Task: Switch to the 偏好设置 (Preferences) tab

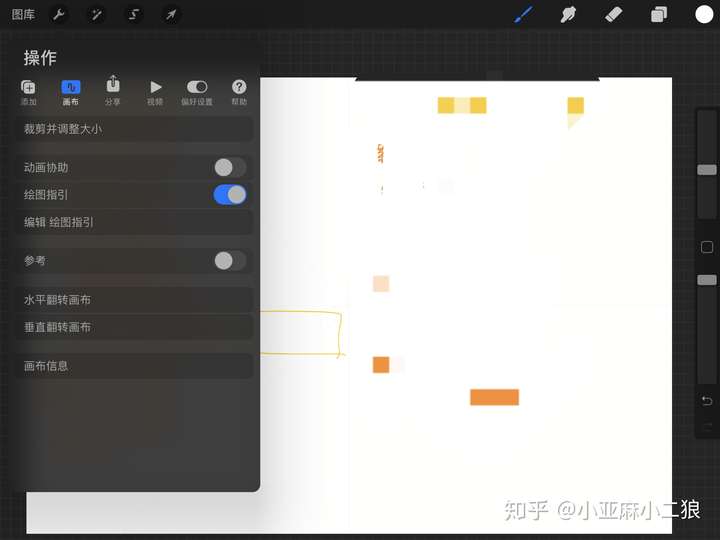Action: tap(197, 92)
